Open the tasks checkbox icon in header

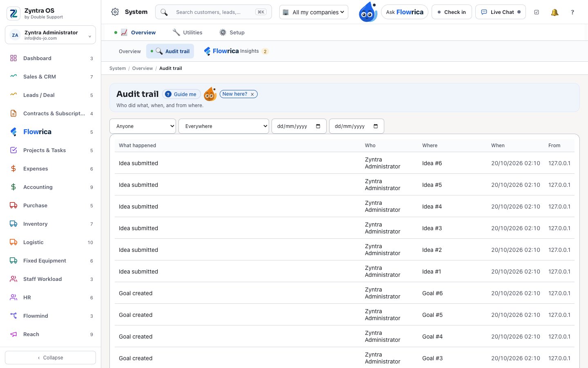(537, 12)
